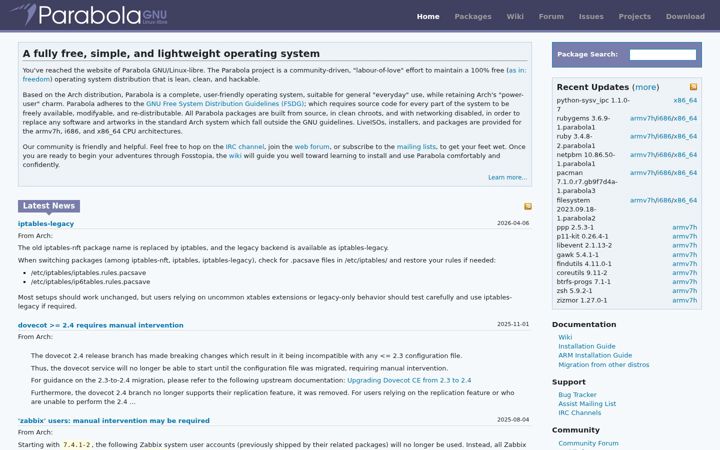Open 'Upgrading Dovecot CE from 2.3 to 2.4' link
720x450 pixels.
(x=409, y=380)
